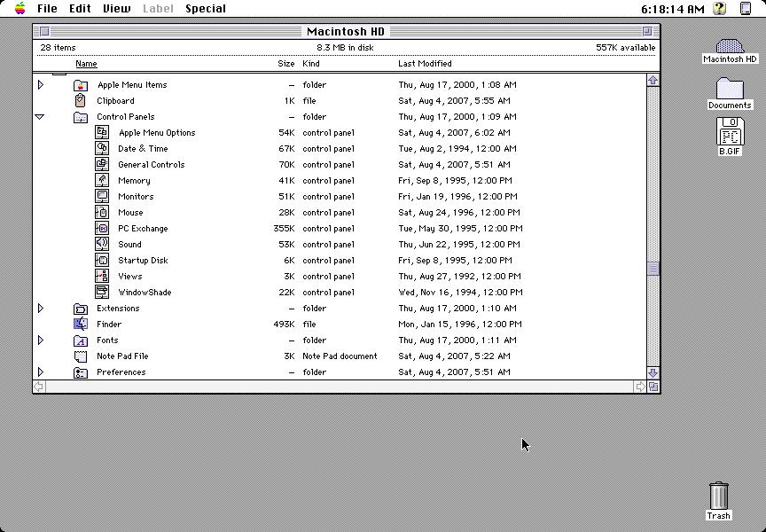Click the Clipboard file icon
The height and width of the screenshot is (532, 766).
coord(81,100)
